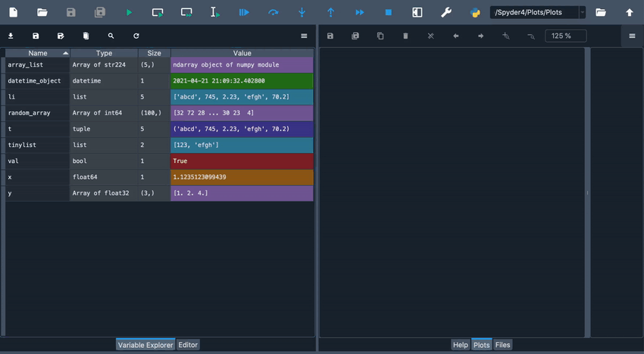644x354 pixels.
Task: Open Variable Explorer options menu
Action: [304, 36]
